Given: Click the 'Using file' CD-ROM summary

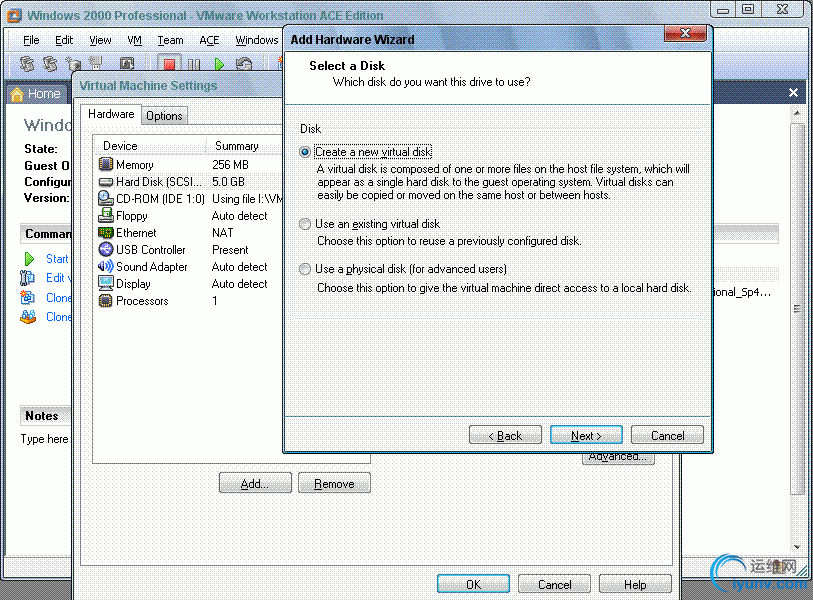Looking at the screenshot, I should [247, 199].
